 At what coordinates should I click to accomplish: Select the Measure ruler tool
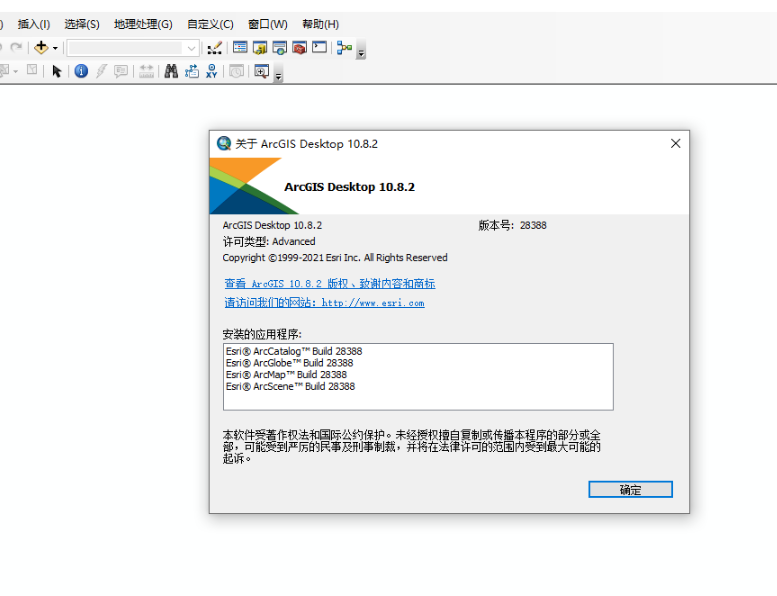[x=146, y=71]
